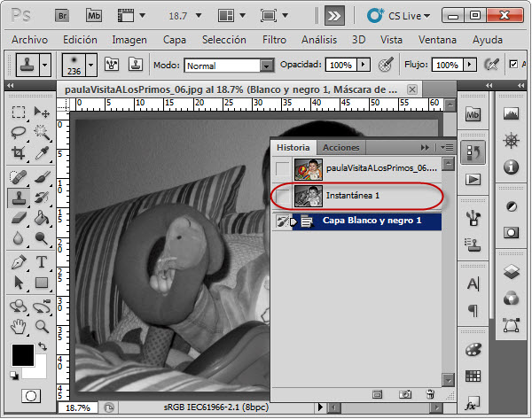532x419 pixels.
Task: Switch to the Acciones tab
Action: click(341, 148)
